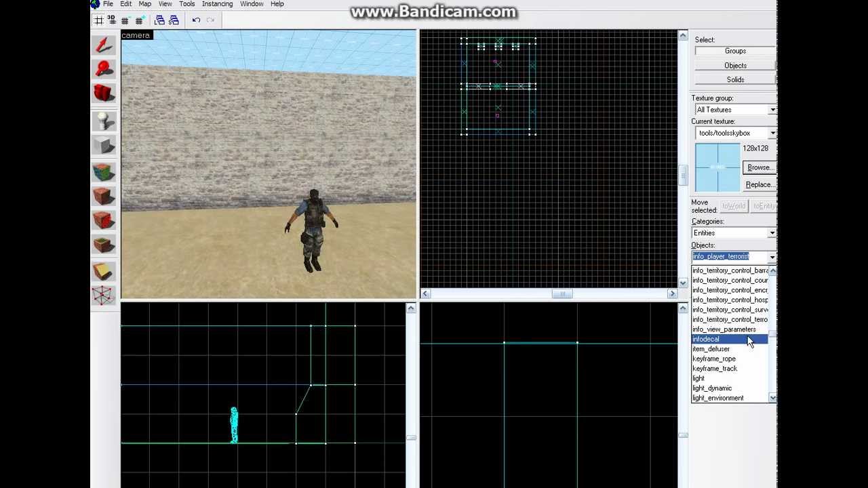The width and height of the screenshot is (868, 488).
Task: Select keyframe_rope in the list
Action: [730, 359]
